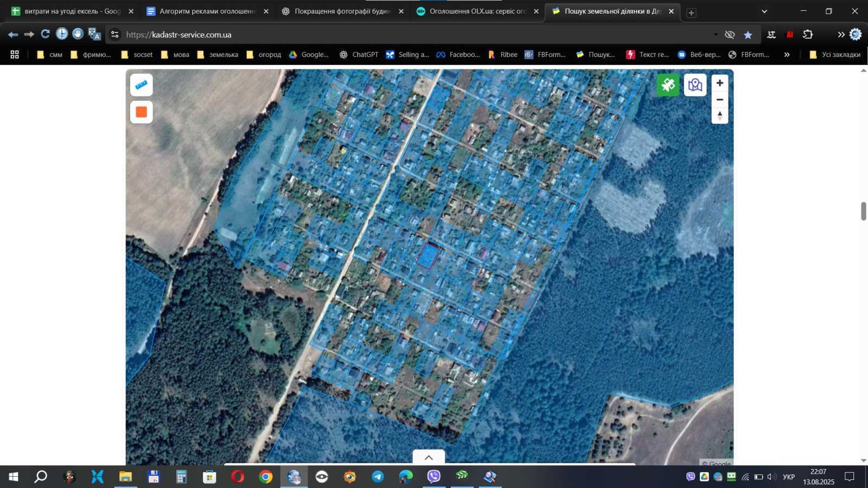
Task: Open the red AI extension icon
Action: [x=790, y=35]
